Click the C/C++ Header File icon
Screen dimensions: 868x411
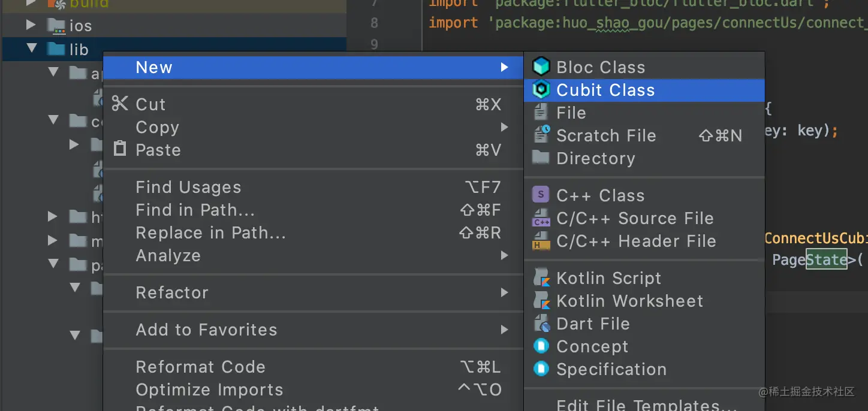(x=541, y=241)
